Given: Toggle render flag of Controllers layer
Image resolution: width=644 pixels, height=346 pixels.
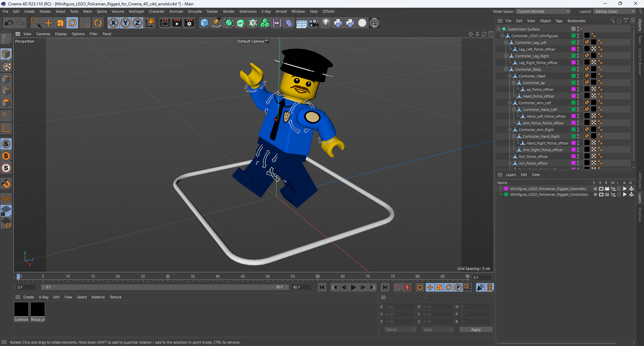Looking at the screenshot, I should click(x=607, y=194).
